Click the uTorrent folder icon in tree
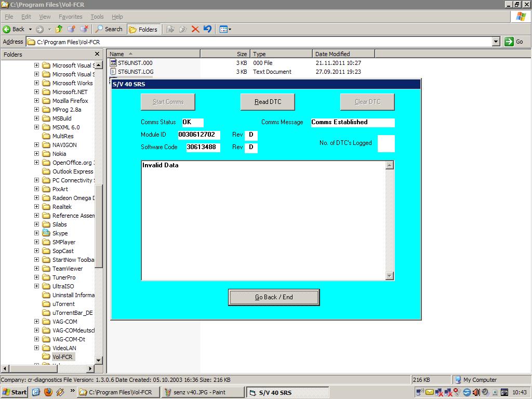This screenshot has width=532, height=399. tap(46, 303)
